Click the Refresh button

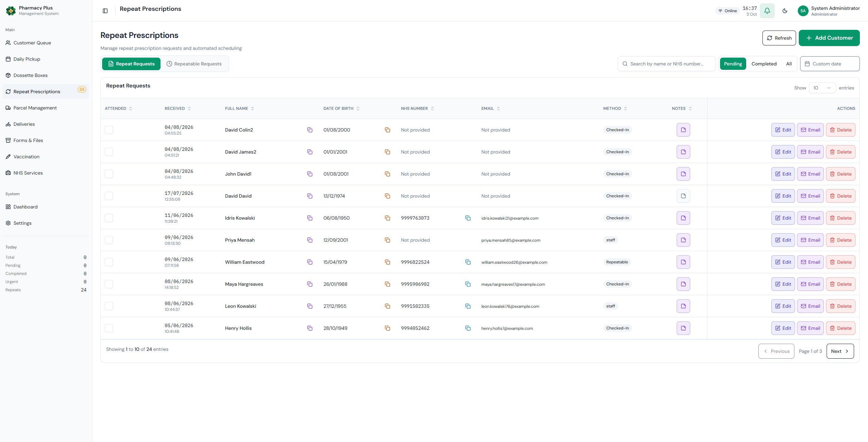pos(779,38)
